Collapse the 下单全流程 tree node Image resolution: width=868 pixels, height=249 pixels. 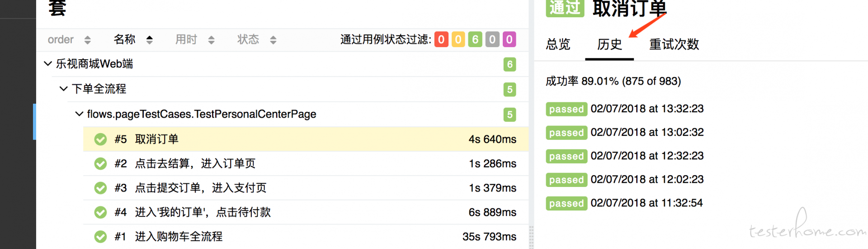63,89
